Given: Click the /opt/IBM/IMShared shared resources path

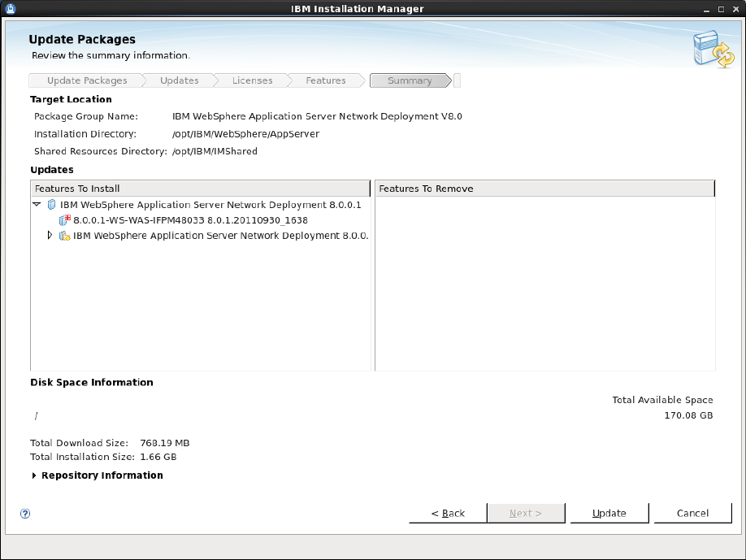Looking at the screenshot, I should click(215, 151).
